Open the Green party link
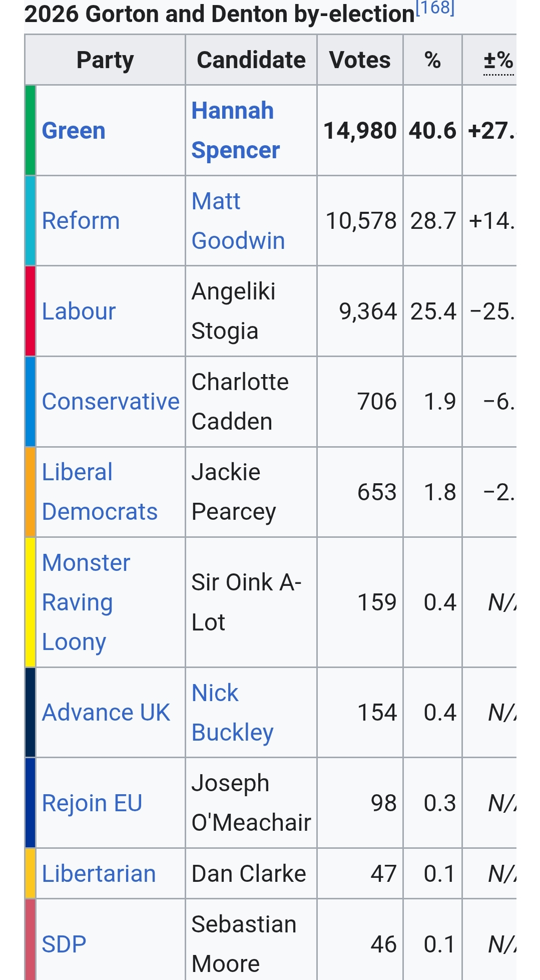The width and height of the screenshot is (540, 980). (74, 131)
